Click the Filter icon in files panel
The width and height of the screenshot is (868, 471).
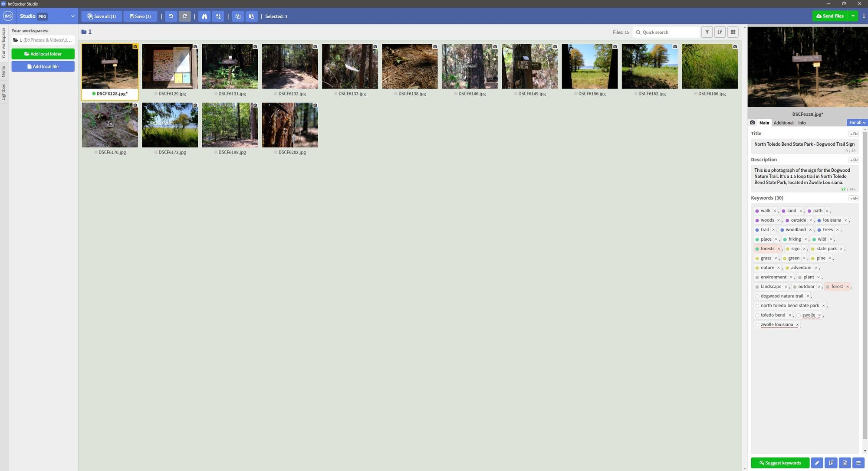point(707,33)
